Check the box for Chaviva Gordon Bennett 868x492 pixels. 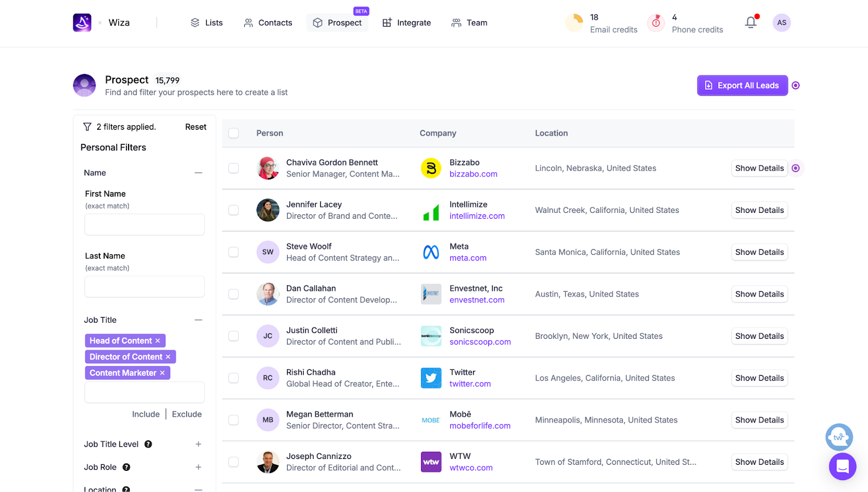234,168
